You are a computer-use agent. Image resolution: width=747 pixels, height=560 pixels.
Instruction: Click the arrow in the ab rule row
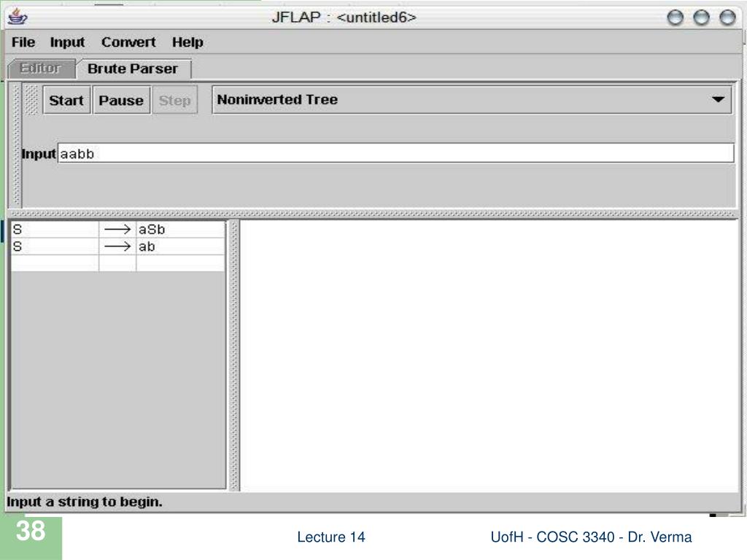tap(117, 246)
